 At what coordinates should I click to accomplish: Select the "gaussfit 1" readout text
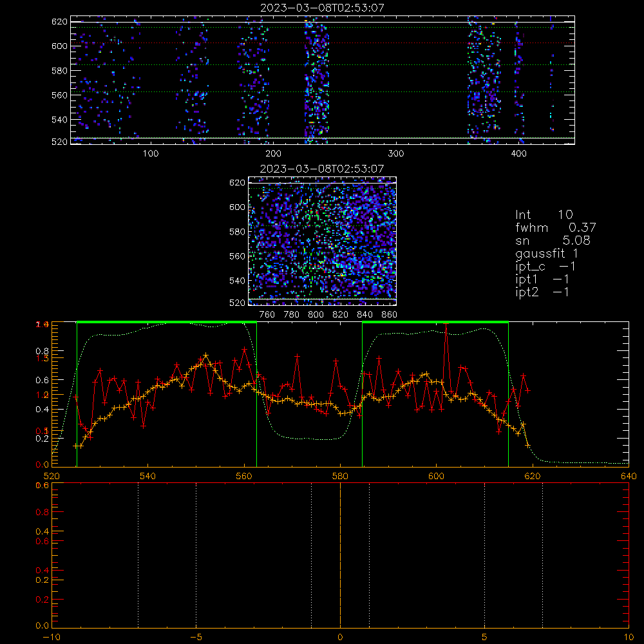click(x=547, y=253)
